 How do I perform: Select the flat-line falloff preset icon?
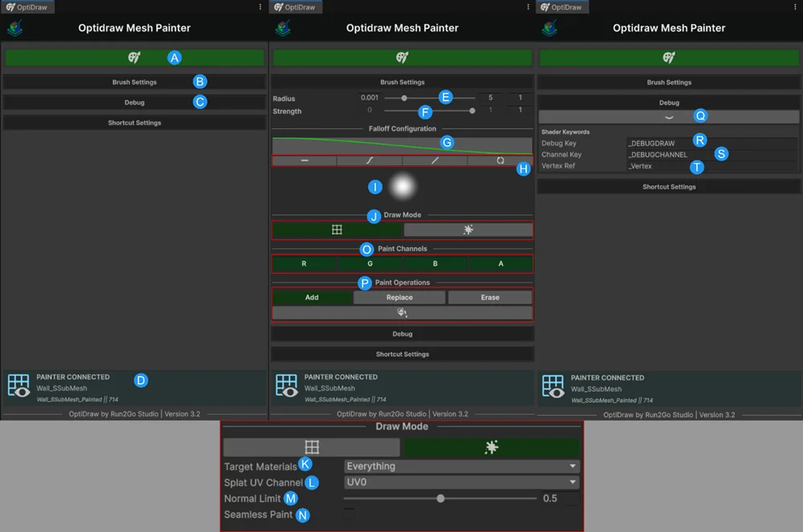(305, 160)
